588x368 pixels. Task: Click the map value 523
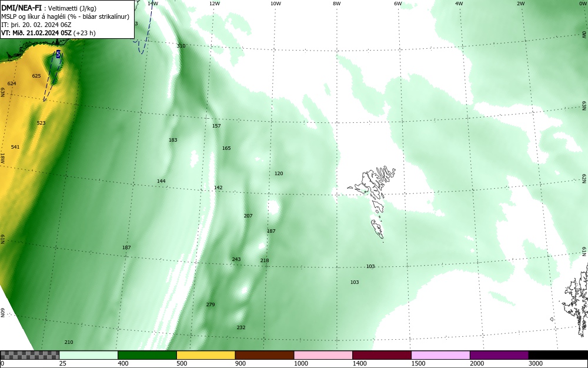41,123
